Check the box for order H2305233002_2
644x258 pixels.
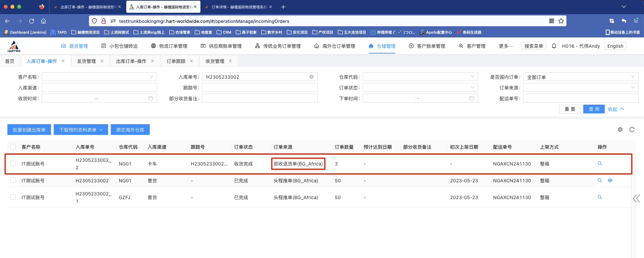[13, 163]
